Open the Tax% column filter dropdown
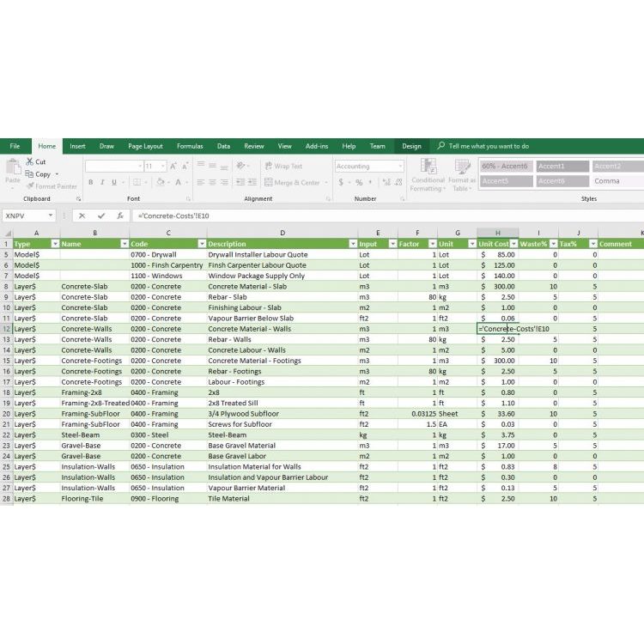This screenshot has width=644, height=644. click(593, 244)
